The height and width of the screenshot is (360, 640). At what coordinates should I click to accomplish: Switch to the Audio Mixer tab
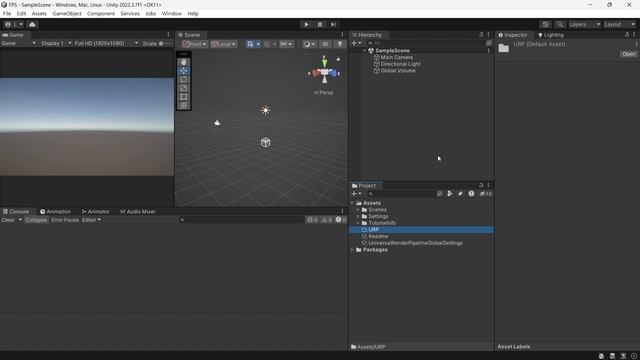138,211
